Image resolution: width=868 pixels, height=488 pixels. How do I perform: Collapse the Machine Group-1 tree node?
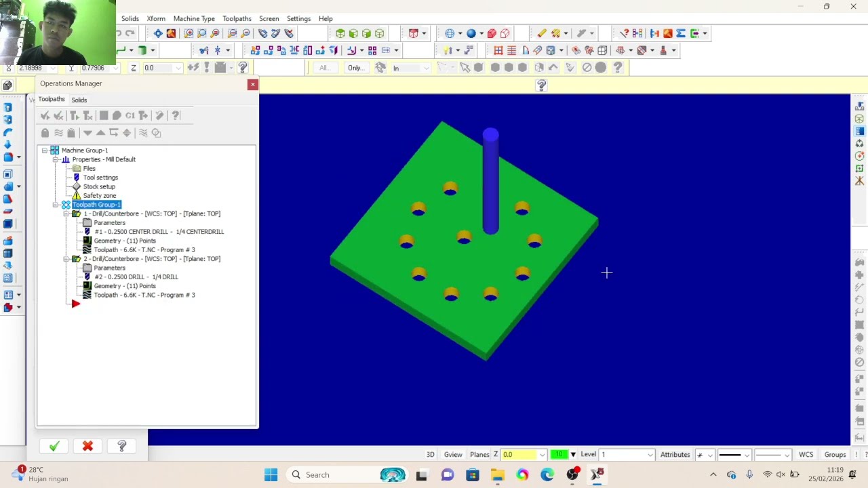coord(45,150)
